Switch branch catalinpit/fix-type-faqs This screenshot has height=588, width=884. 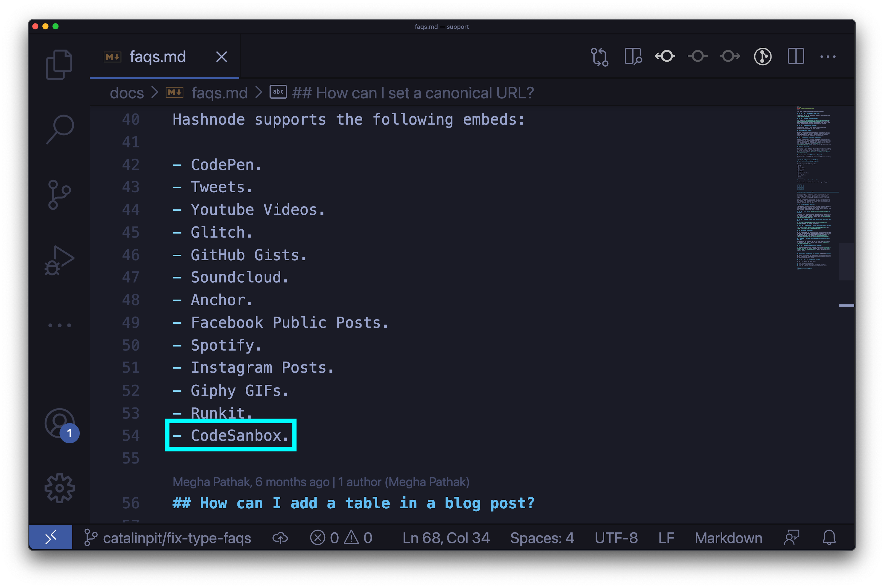[x=168, y=538]
